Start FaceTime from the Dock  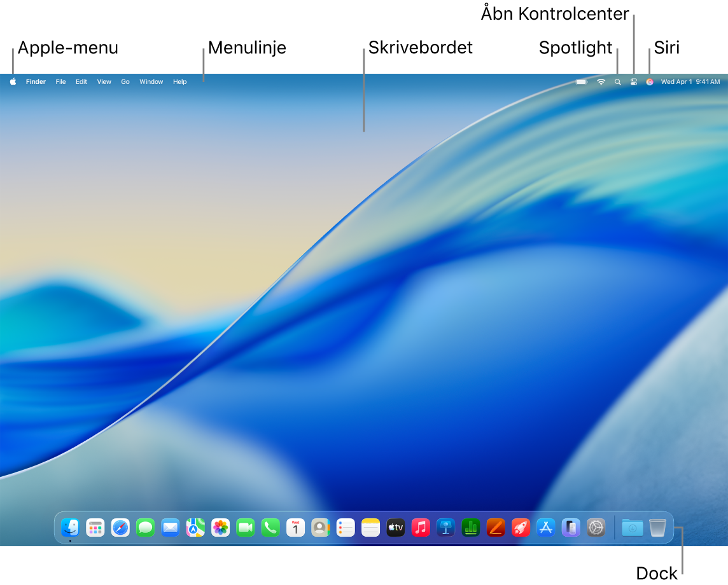tap(245, 527)
